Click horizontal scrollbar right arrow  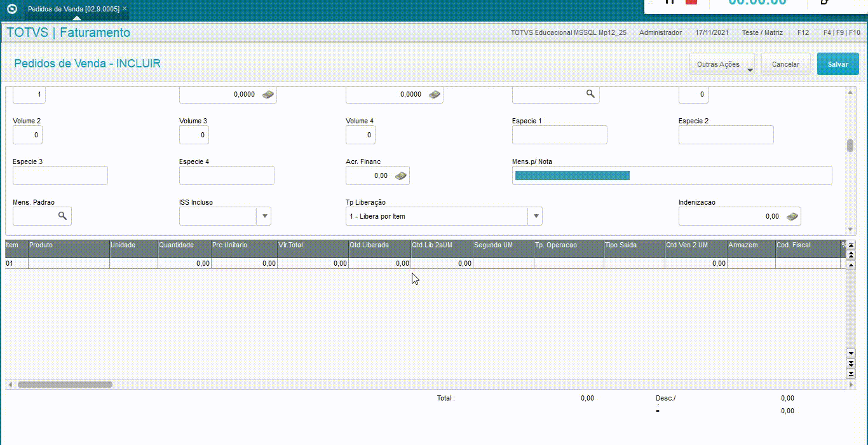[x=851, y=385]
